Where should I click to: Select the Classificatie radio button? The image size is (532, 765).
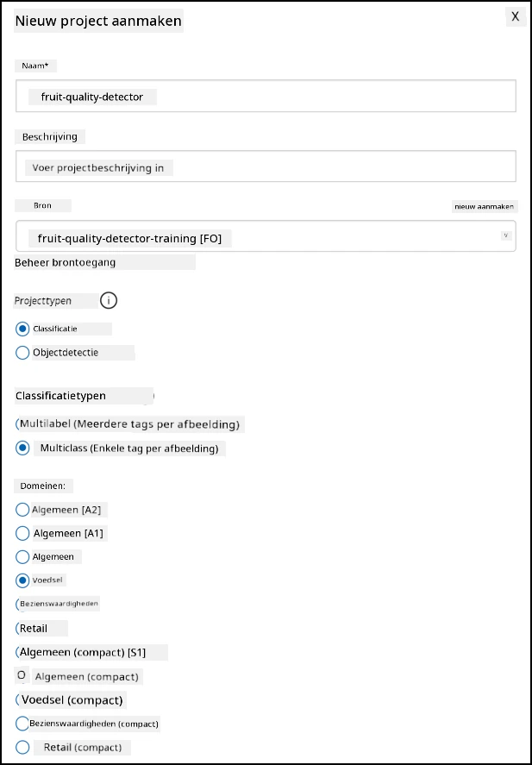[22, 329]
